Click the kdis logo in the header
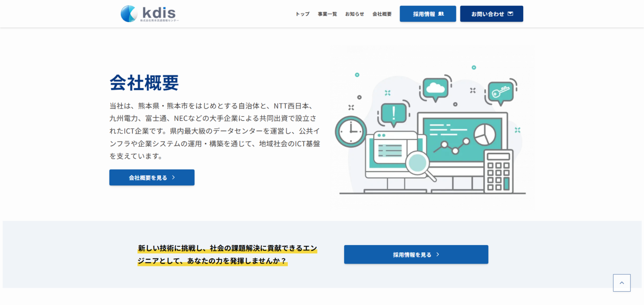The height and width of the screenshot is (305, 644). point(150,14)
